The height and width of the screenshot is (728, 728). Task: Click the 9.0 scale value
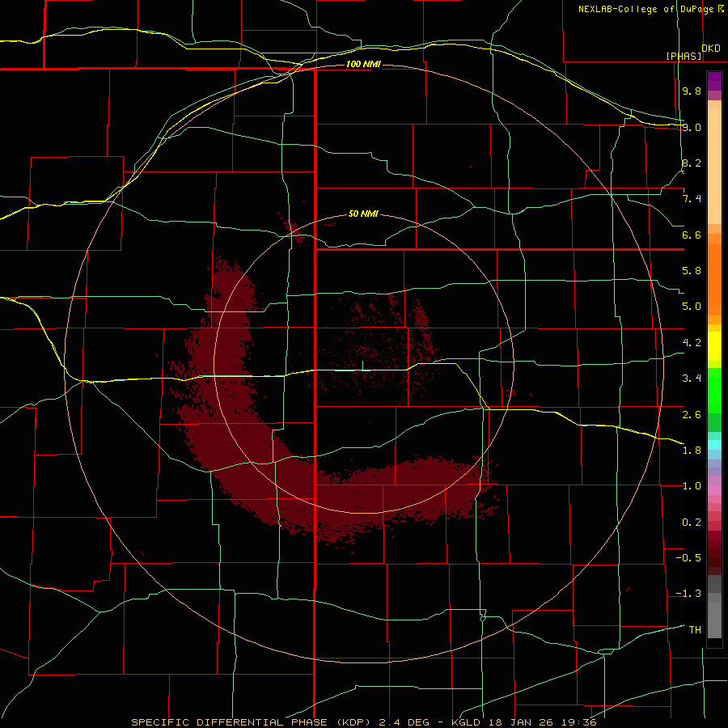coord(692,127)
